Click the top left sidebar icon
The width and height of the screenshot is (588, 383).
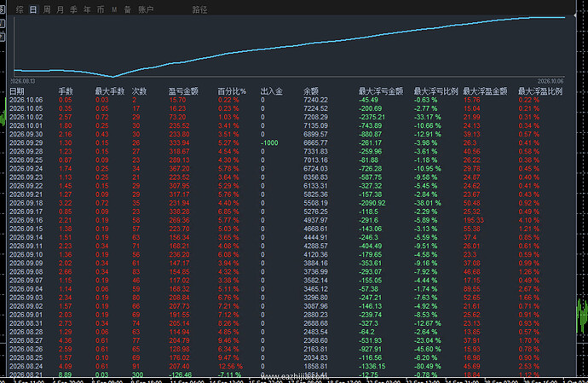(x=3, y=9)
